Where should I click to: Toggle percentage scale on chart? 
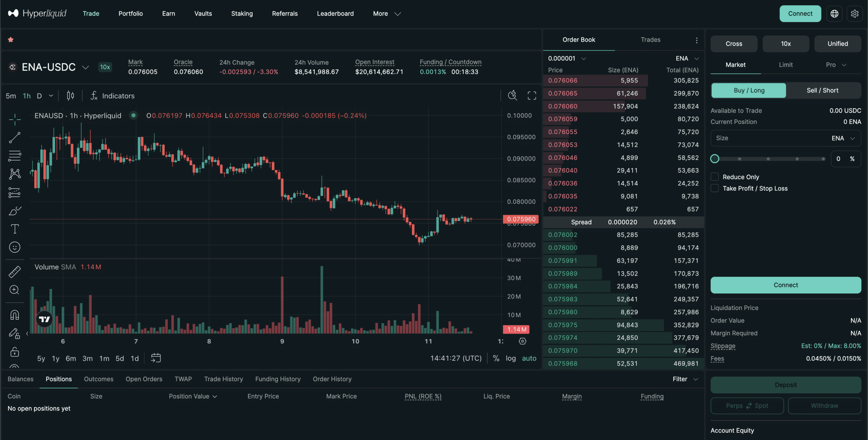[x=496, y=358]
